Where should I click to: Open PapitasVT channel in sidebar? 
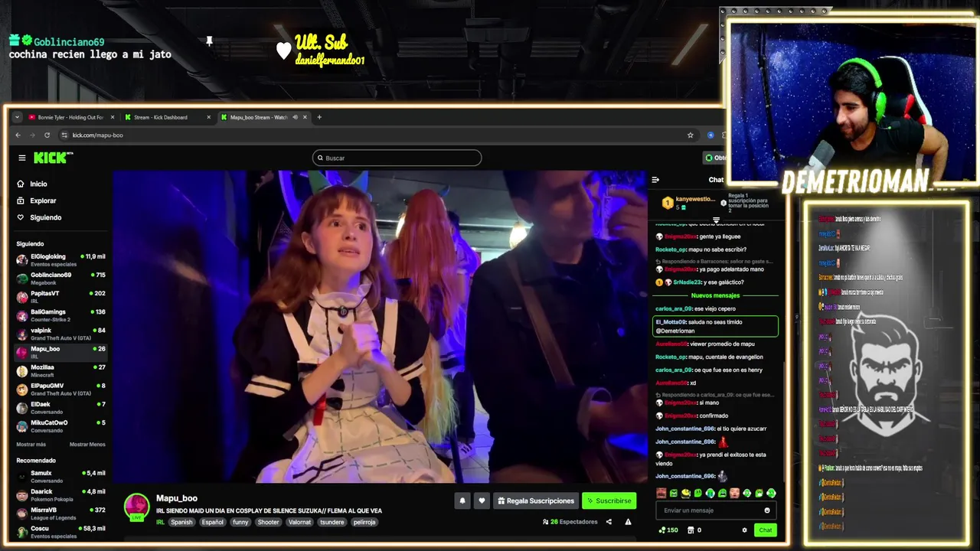tap(60, 296)
